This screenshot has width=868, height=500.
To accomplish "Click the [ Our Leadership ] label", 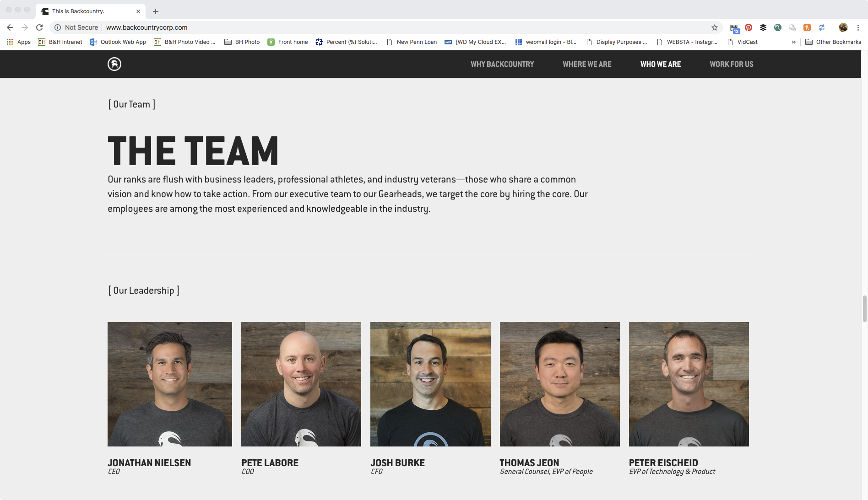I will point(144,290).
